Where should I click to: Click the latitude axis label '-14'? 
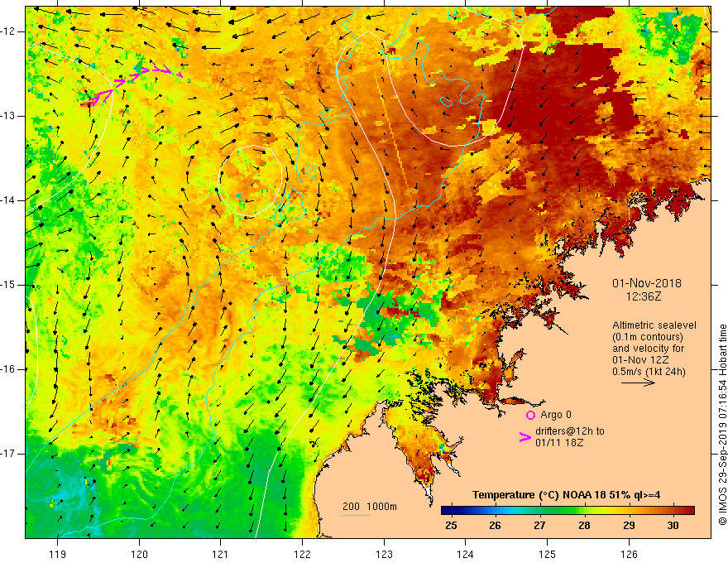9,200
